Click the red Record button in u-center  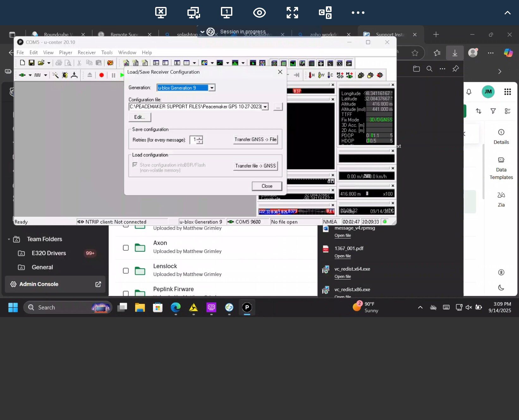tap(101, 75)
